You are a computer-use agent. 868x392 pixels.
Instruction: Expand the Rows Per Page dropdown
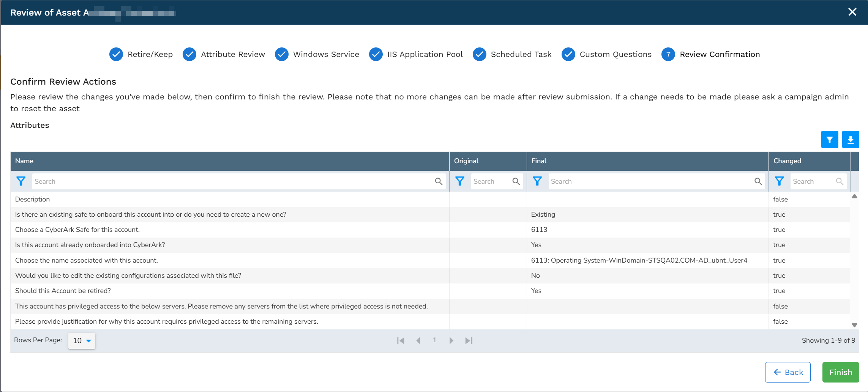(x=82, y=340)
